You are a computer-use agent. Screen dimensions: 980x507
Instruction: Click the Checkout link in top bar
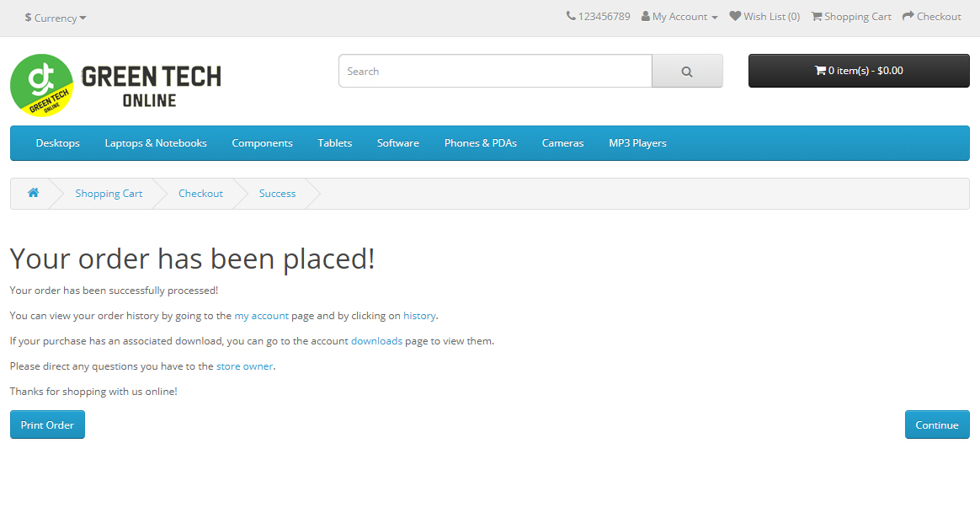point(932,17)
